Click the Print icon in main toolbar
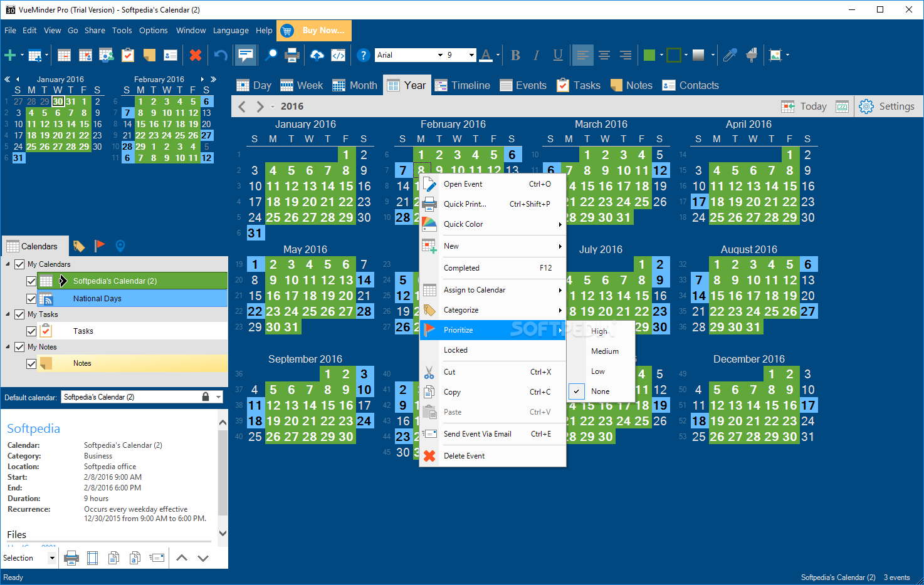Image resolution: width=924 pixels, height=585 pixels. click(292, 55)
